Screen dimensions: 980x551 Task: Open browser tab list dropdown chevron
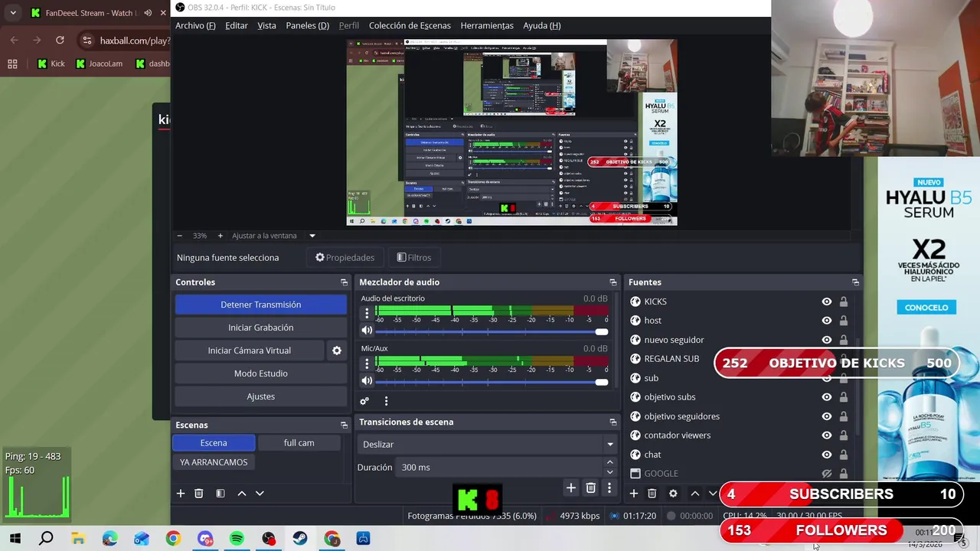pos(13,12)
